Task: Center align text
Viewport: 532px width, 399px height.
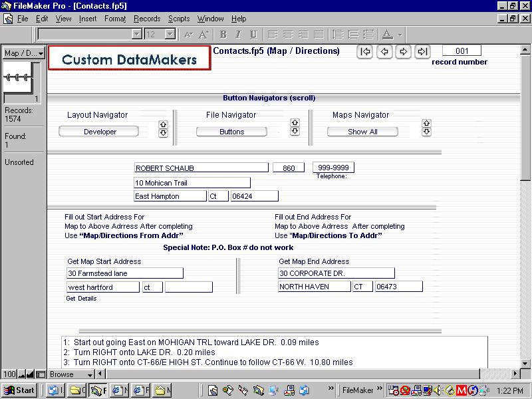Action: (288, 35)
